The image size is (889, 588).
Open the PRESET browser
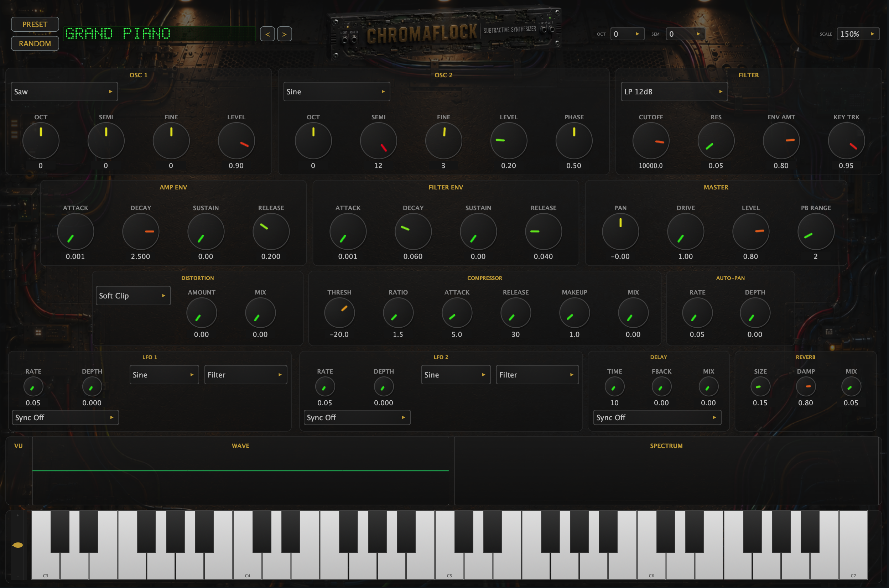35,24
